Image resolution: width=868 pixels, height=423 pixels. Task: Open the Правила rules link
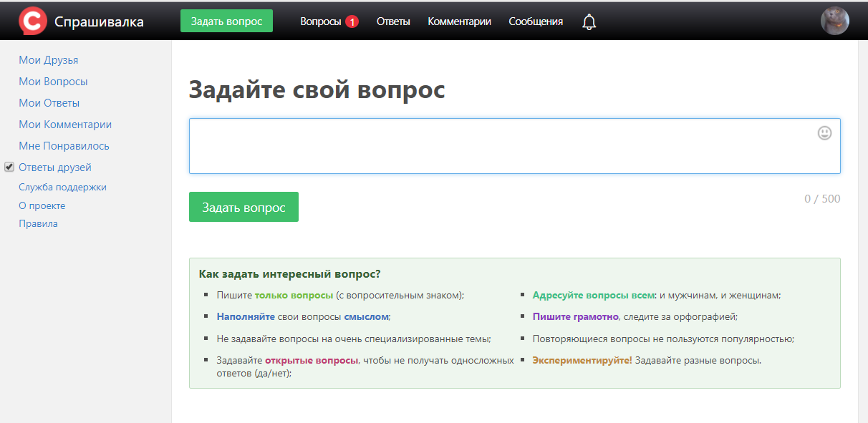[38, 223]
